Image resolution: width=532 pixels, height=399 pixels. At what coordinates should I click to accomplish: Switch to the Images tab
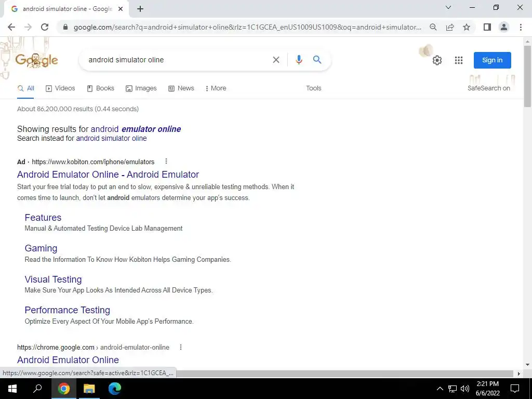click(141, 88)
